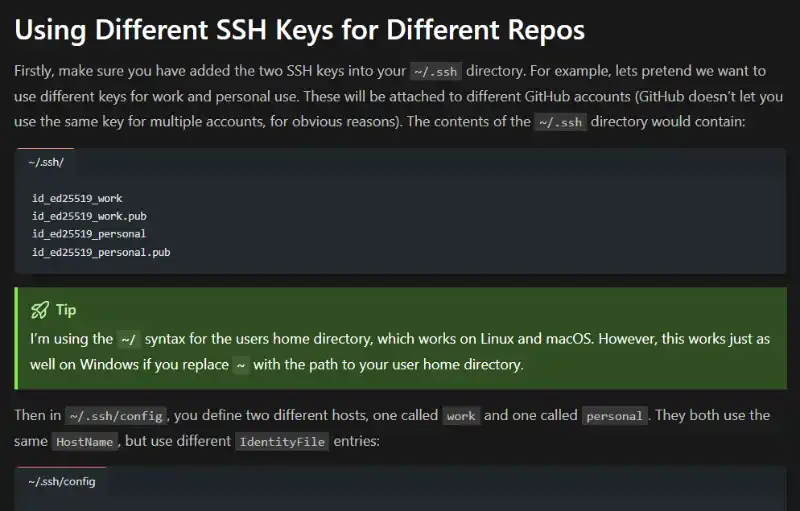Click the id_ed25519_personal.pub code line
This screenshot has height=511, width=800.
101,252
